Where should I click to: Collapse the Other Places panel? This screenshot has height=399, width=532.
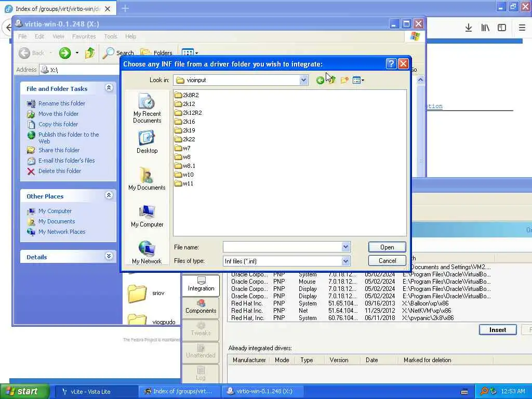109,195
